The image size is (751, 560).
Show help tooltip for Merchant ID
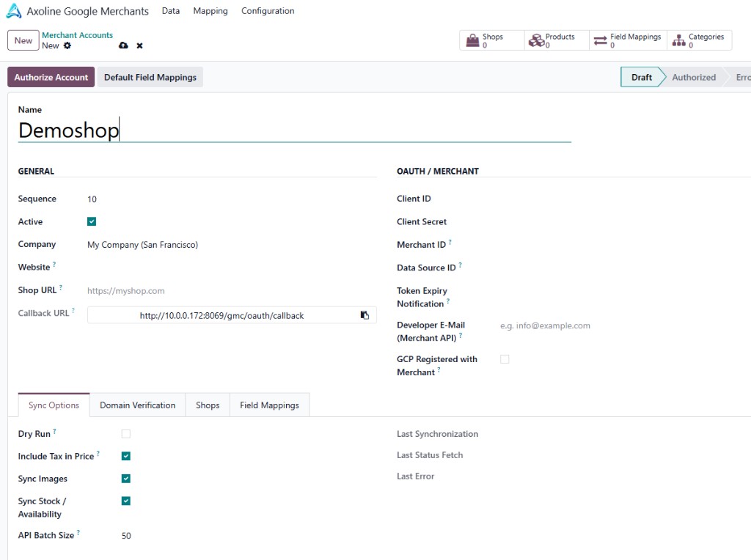(x=450, y=241)
